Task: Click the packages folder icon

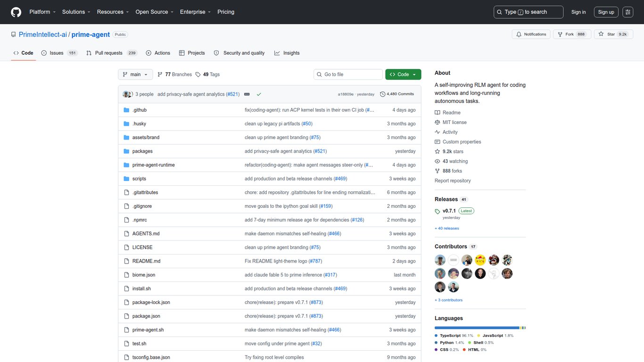Action: 126,151
